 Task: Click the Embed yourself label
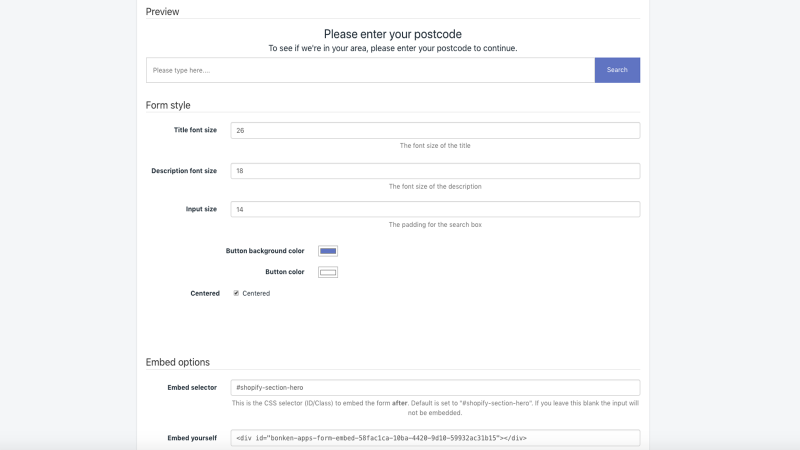point(192,438)
